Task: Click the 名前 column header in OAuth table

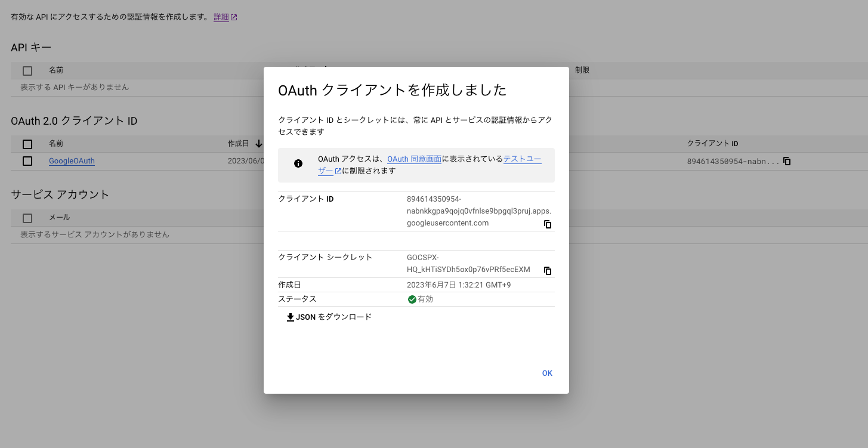Action: [x=56, y=144]
